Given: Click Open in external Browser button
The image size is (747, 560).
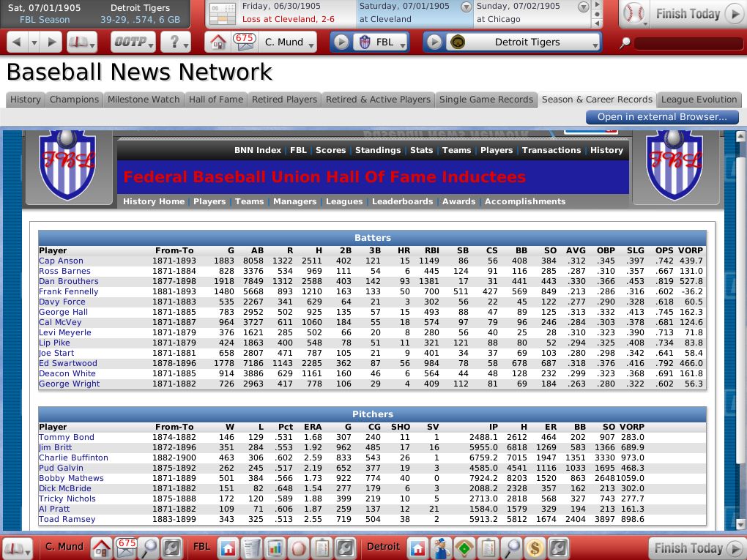Looking at the screenshot, I should (661, 117).
